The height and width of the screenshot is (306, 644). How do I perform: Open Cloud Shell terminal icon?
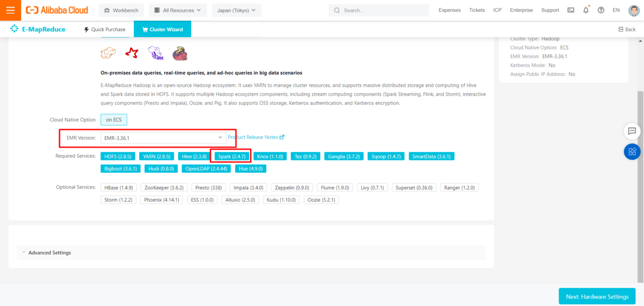coord(570,10)
